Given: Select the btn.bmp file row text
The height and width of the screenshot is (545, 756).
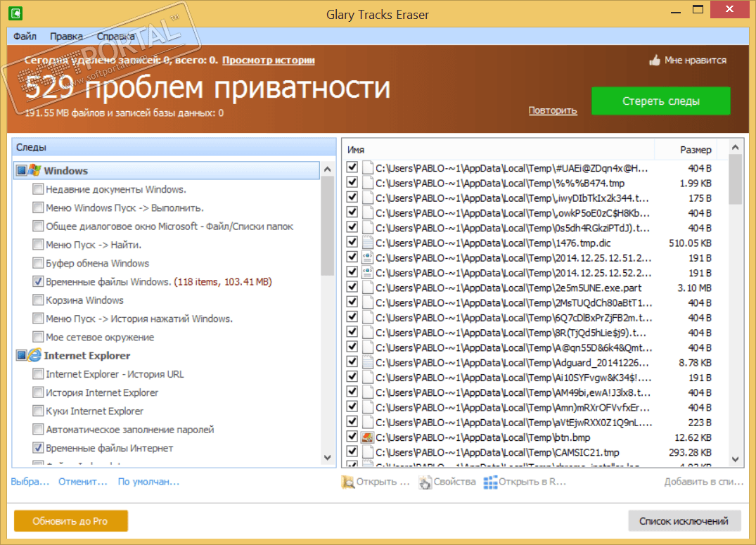Looking at the screenshot, I should pos(483,437).
